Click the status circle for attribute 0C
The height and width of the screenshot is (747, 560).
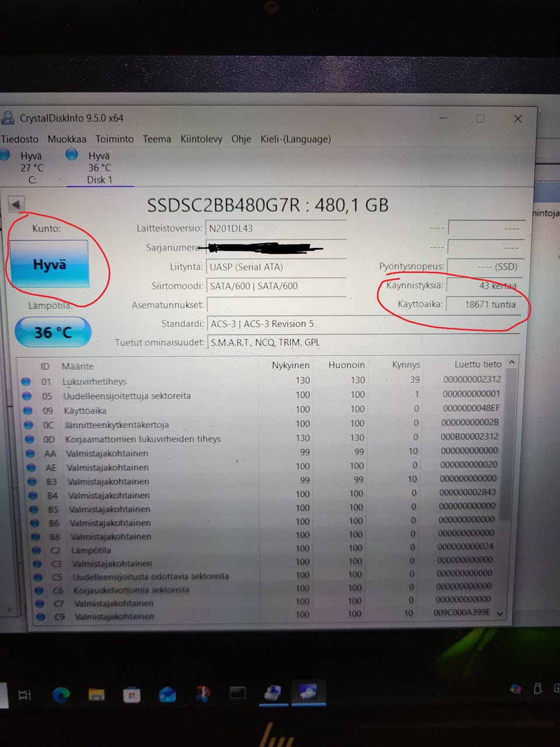click(x=29, y=424)
